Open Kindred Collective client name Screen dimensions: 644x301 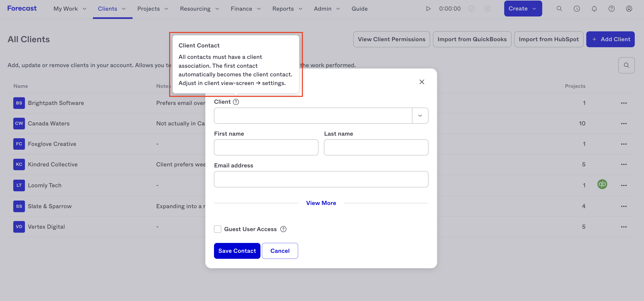click(53, 164)
